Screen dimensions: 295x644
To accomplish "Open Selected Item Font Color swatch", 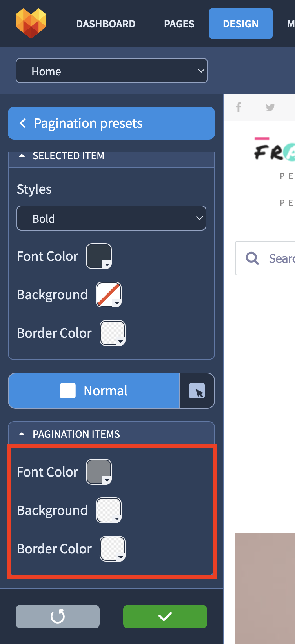I will (x=99, y=256).
